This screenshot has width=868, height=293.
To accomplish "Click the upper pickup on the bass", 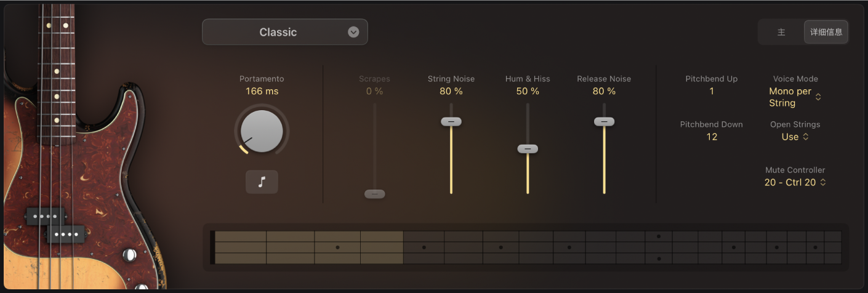I will click(46, 217).
